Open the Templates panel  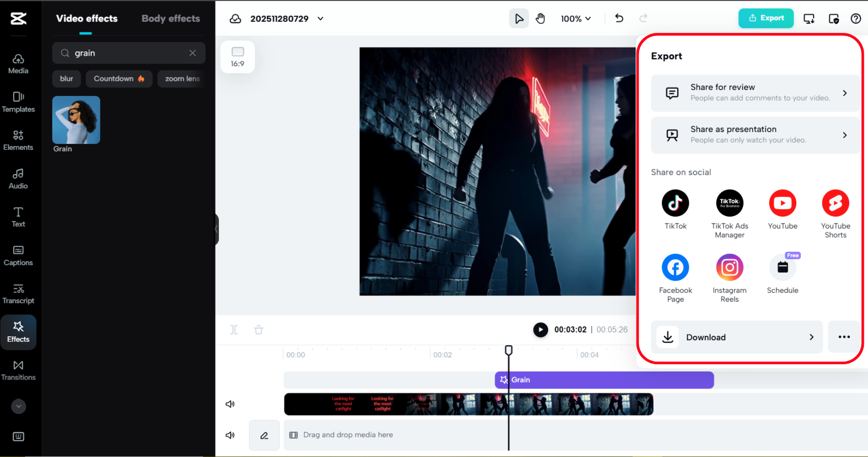coord(18,102)
